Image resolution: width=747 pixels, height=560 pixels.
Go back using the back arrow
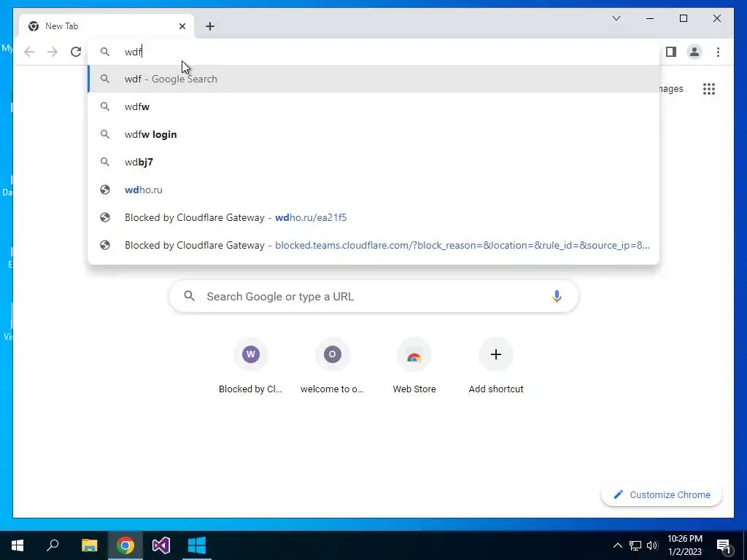(x=29, y=52)
